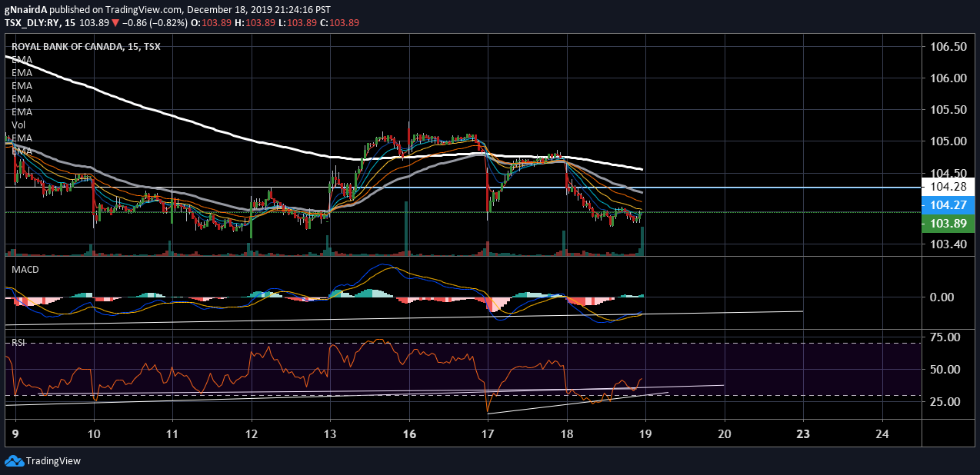Click the blue 104.27 price label
This screenshot has width=980, height=475.
point(948,205)
